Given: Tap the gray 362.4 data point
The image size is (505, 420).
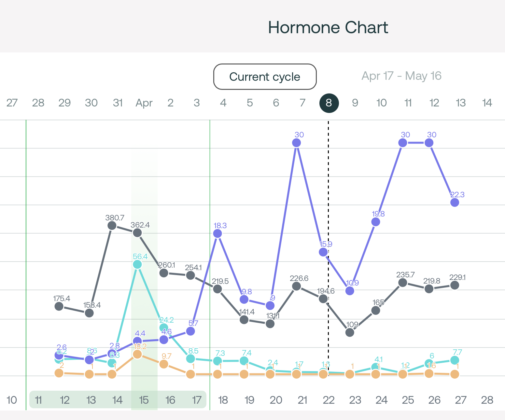Looking at the screenshot, I should point(137,233).
